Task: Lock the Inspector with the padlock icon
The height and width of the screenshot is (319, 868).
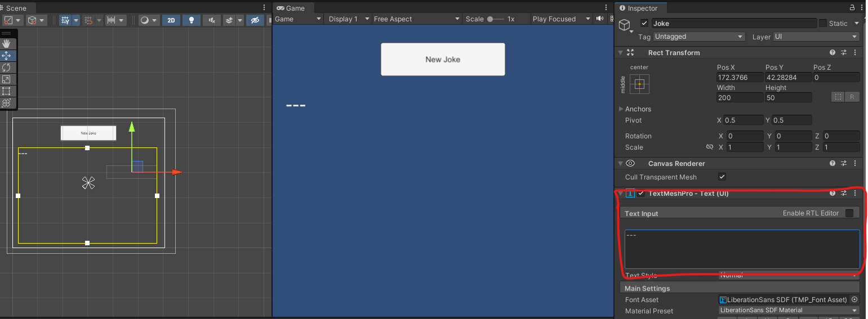Action: 852,8
